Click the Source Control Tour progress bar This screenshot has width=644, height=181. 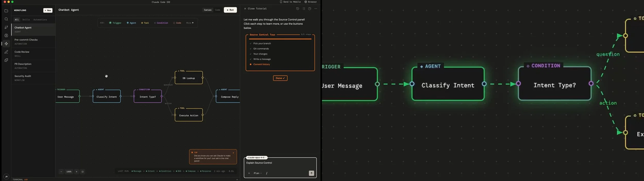(280, 39)
